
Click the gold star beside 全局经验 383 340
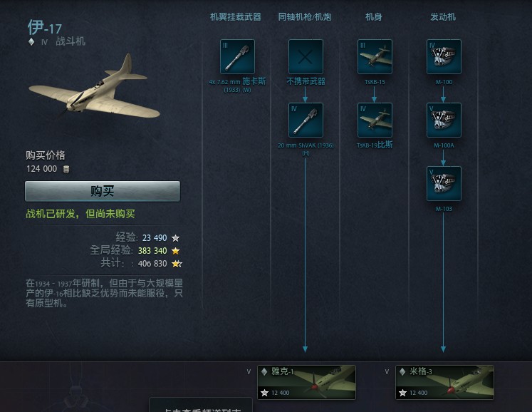pos(175,251)
